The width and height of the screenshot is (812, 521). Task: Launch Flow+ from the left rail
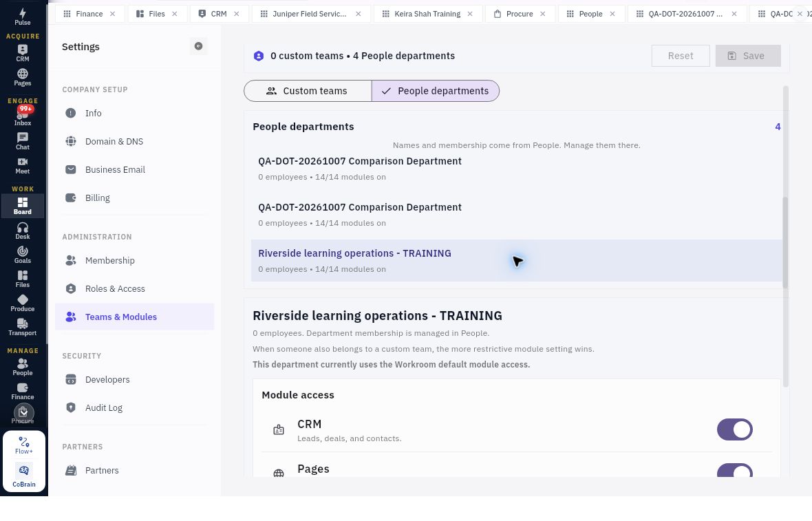(24, 445)
